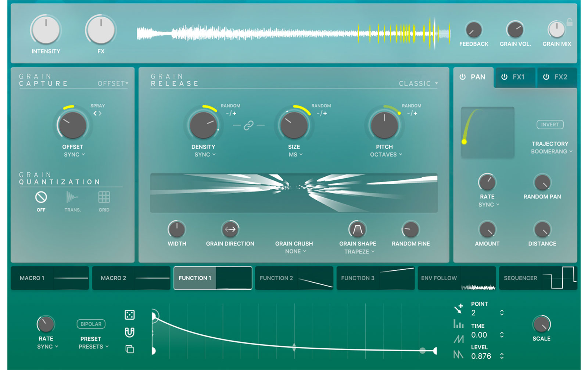The image size is (588, 370).
Task: Click the step bars curve icon
Action: click(x=459, y=324)
